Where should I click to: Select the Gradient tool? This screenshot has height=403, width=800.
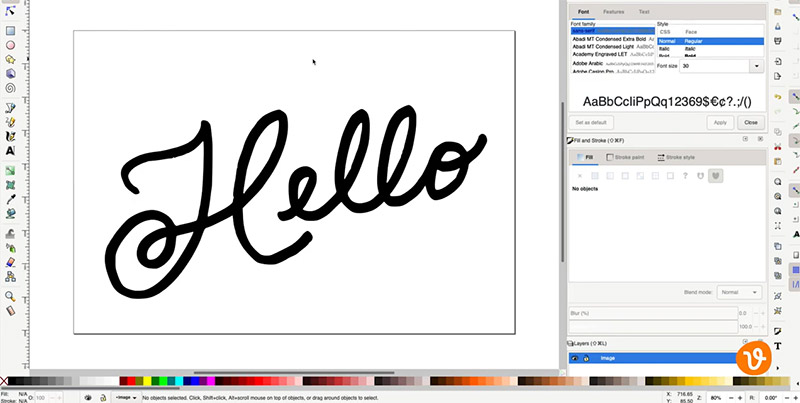(x=10, y=170)
